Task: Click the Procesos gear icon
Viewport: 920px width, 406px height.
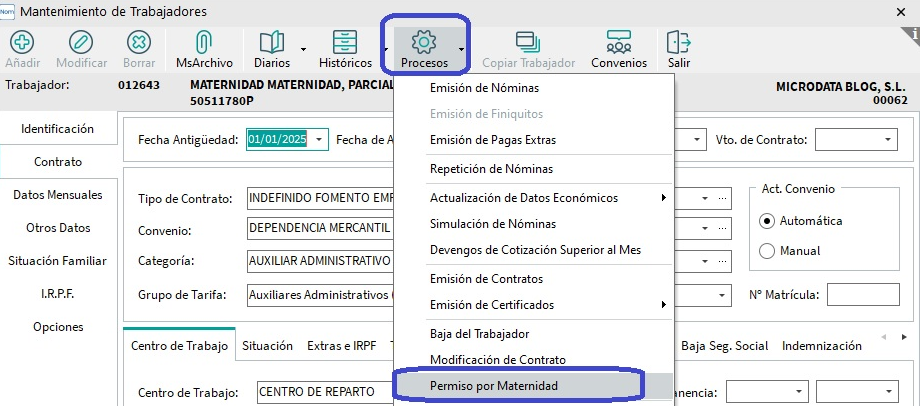Action: pos(424,42)
